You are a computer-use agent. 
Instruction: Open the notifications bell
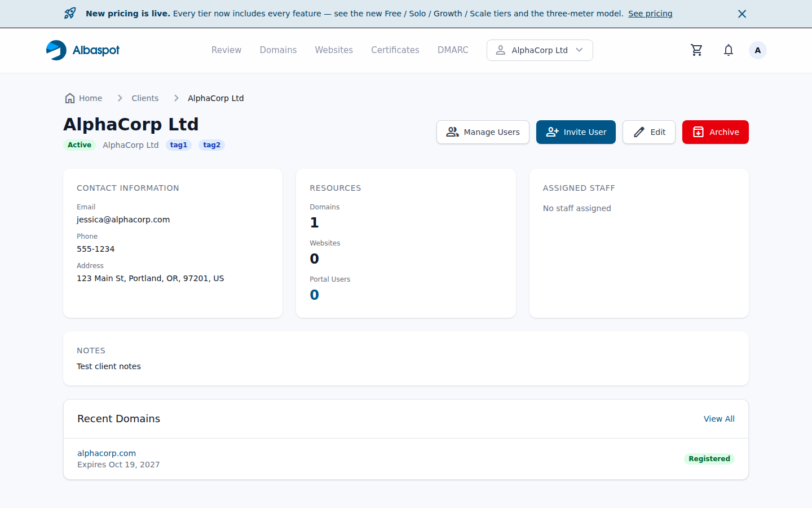(729, 50)
